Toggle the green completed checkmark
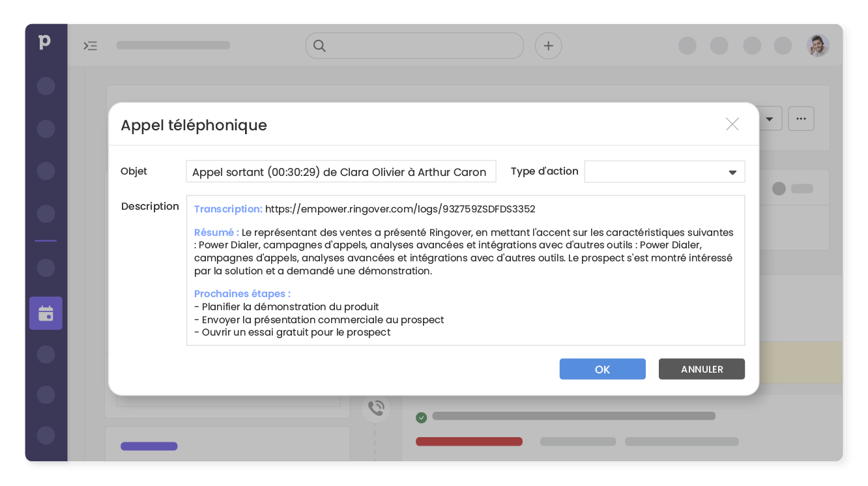Viewport: 868px width, 486px height. click(x=422, y=417)
